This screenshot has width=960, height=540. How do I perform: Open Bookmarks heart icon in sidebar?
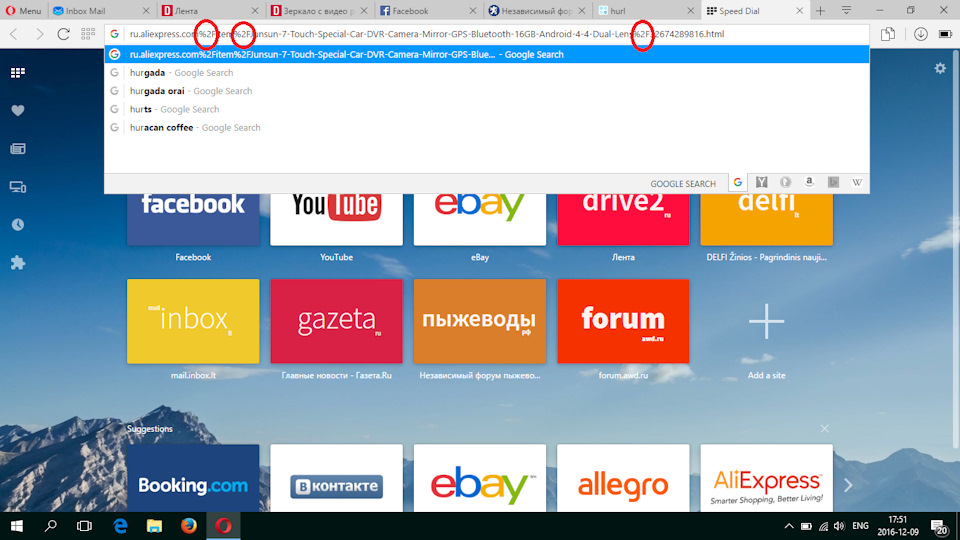[x=18, y=111]
